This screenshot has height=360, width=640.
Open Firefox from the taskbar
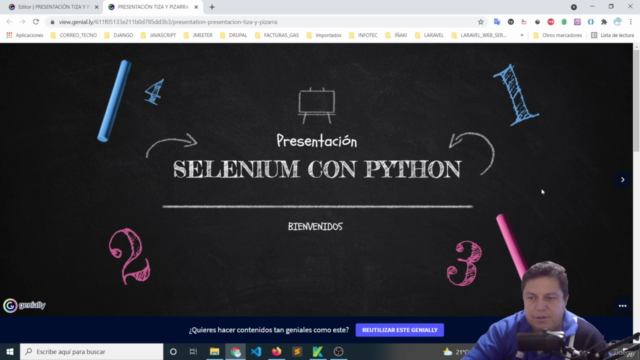pyautogui.click(x=277, y=351)
